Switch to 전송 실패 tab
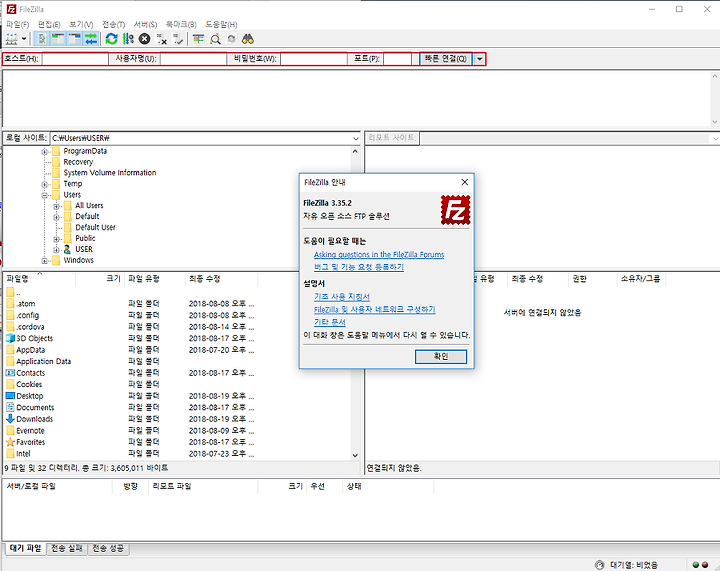This screenshot has width=720, height=571. [x=67, y=548]
